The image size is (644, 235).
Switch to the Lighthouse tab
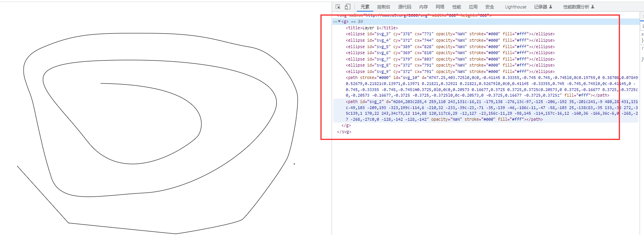click(x=515, y=7)
